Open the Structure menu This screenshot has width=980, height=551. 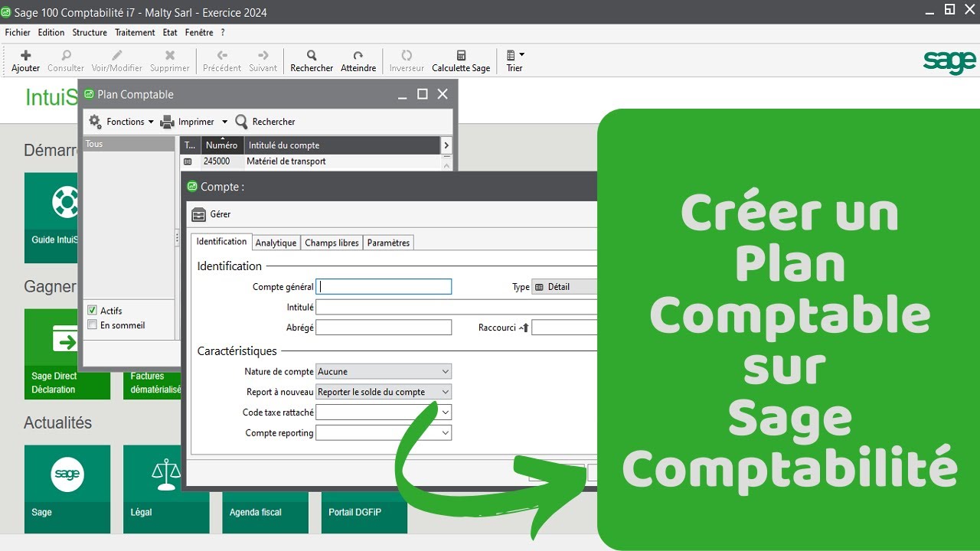point(90,33)
